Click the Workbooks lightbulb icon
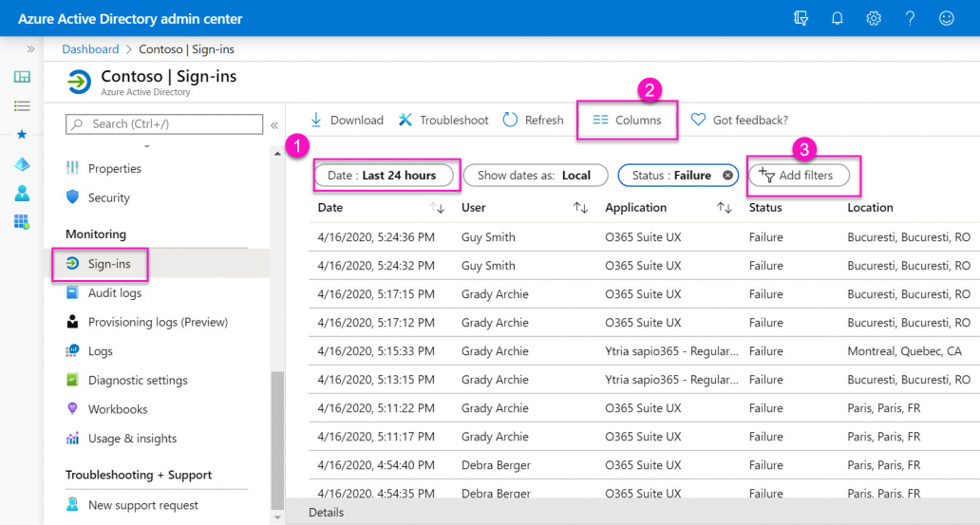 click(x=72, y=409)
